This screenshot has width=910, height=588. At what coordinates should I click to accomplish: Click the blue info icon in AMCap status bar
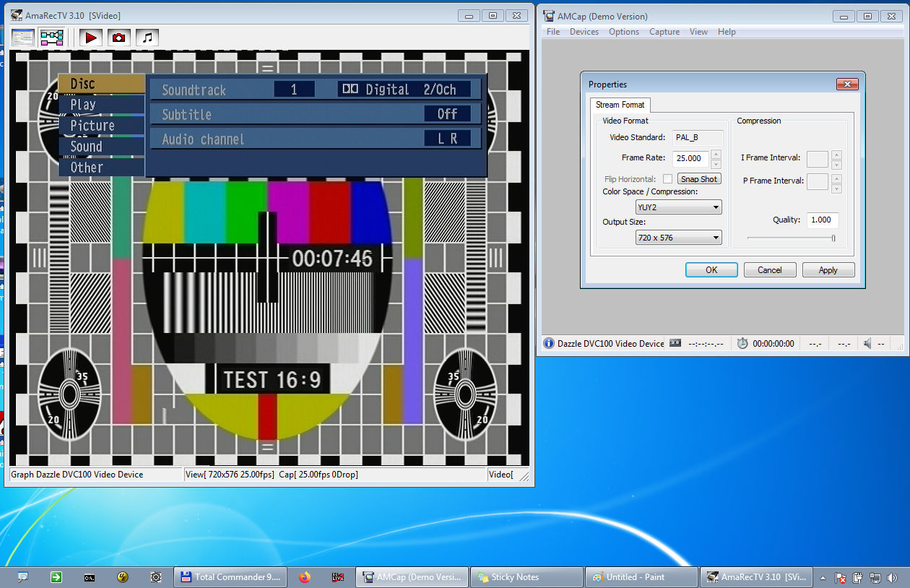click(x=549, y=344)
